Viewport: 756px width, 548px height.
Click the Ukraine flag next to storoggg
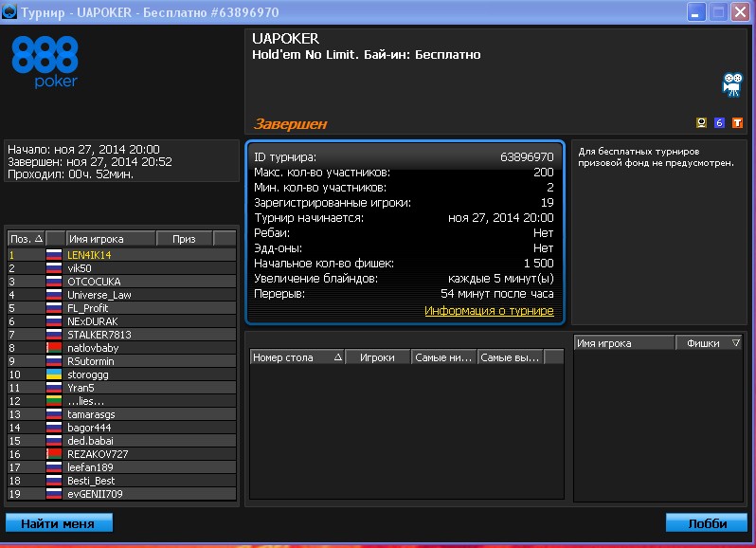(x=54, y=374)
